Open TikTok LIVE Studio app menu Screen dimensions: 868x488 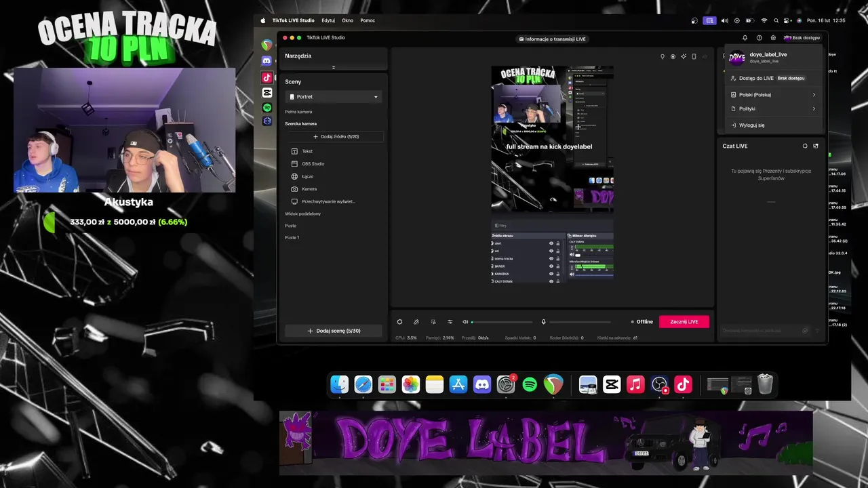tap(294, 20)
